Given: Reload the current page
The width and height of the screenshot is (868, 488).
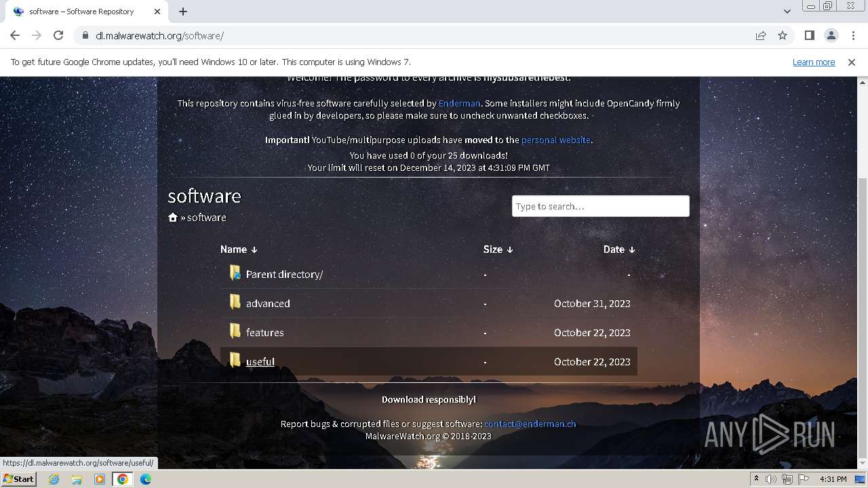Looking at the screenshot, I should [58, 35].
